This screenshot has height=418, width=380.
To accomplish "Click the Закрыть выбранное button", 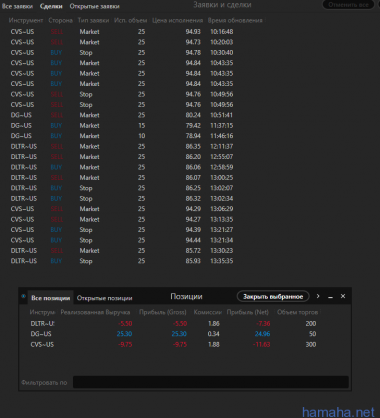I will 273,296.
